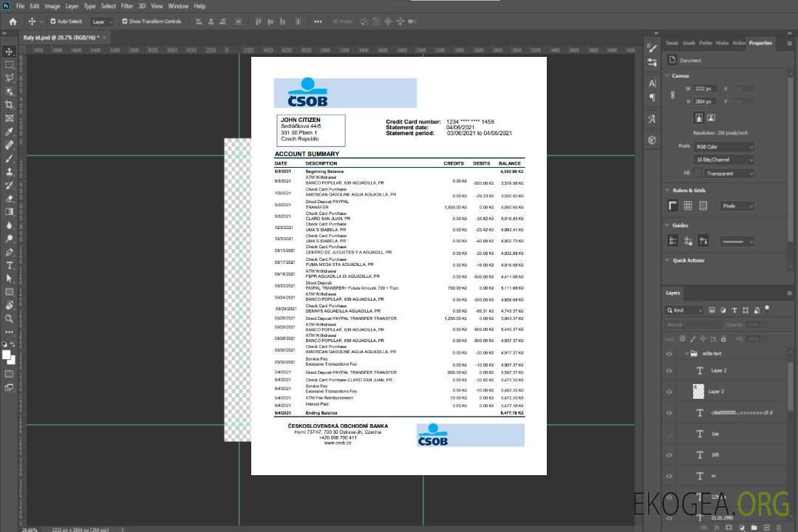Select the Lasso tool
This screenshot has height=532, width=798.
[x=9, y=78]
